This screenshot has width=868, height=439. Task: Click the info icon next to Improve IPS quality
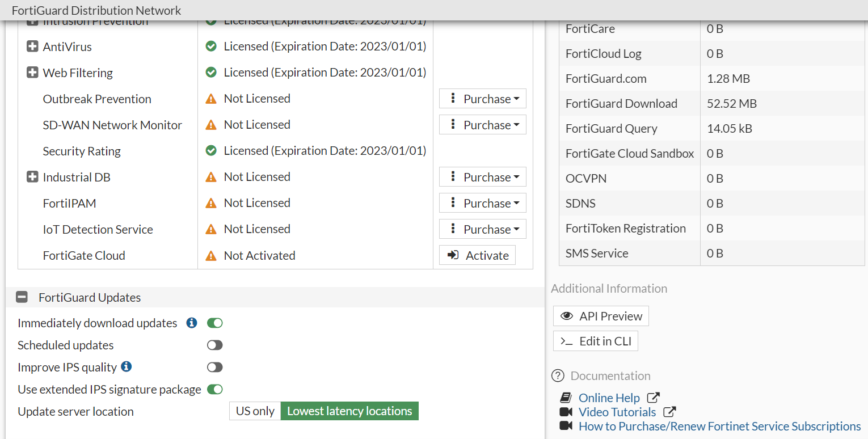[127, 366]
